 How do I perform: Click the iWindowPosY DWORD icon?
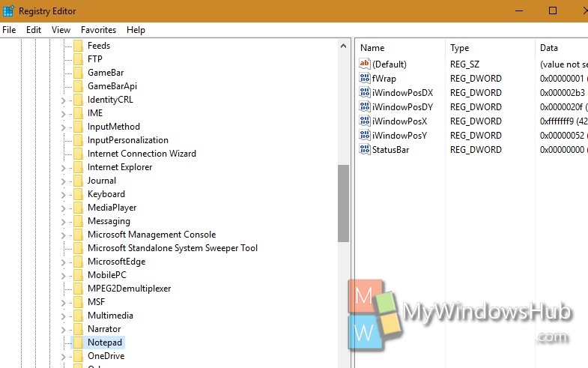pos(365,135)
